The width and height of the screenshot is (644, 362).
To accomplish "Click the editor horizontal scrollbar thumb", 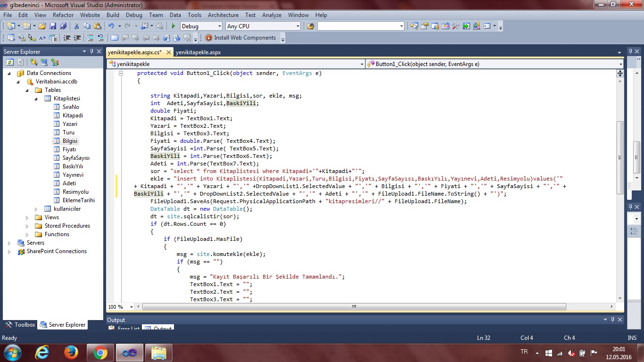I will click(x=354, y=307).
